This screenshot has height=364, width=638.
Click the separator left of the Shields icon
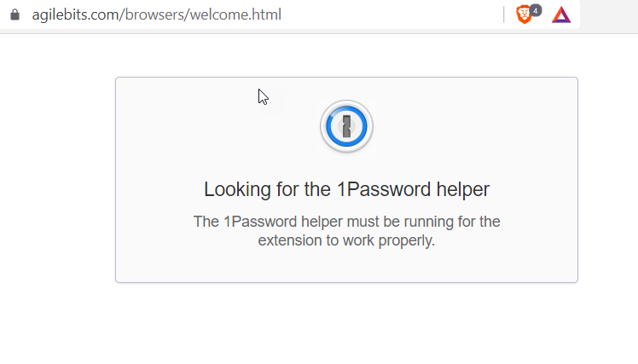(x=504, y=14)
